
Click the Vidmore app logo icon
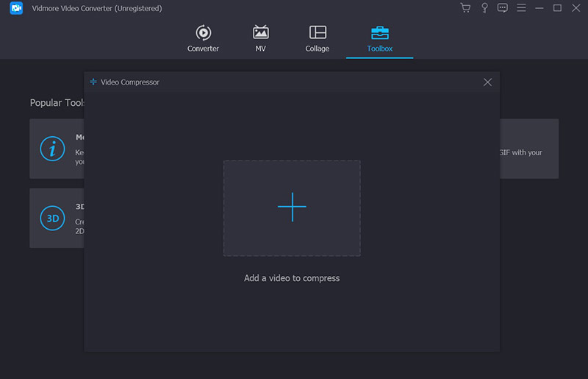pyautogui.click(x=16, y=8)
